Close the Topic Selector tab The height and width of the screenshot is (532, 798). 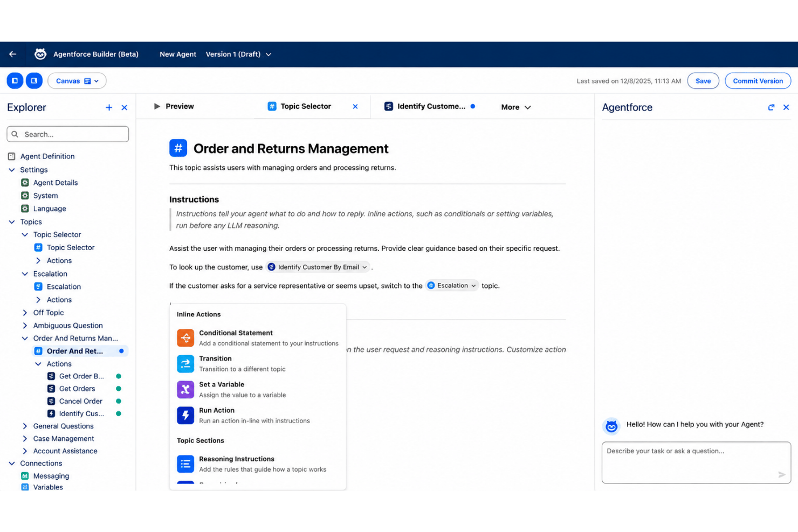(x=355, y=107)
